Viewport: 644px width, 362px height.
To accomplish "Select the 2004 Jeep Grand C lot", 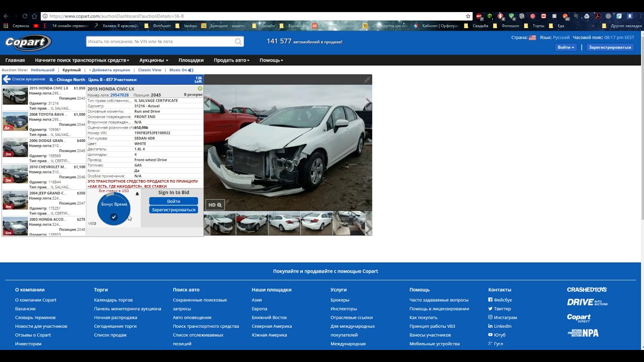I will (x=44, y=203).
